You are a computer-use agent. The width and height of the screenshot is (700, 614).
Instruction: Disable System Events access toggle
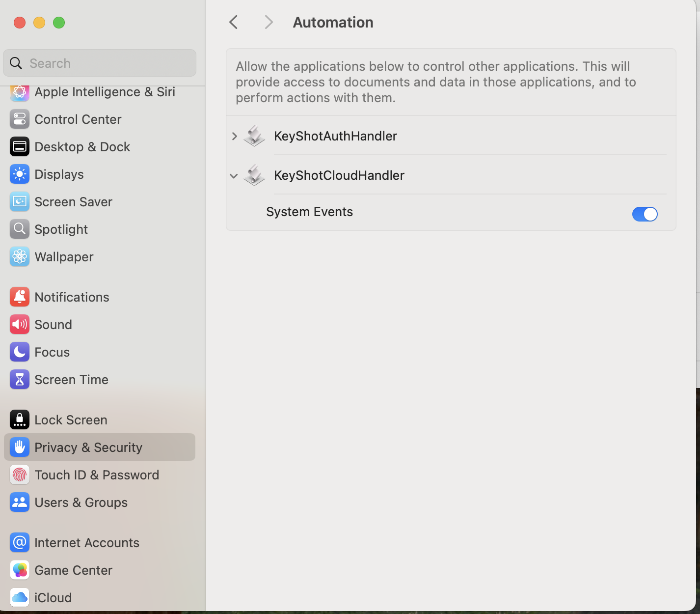click(x=645, y=214)
